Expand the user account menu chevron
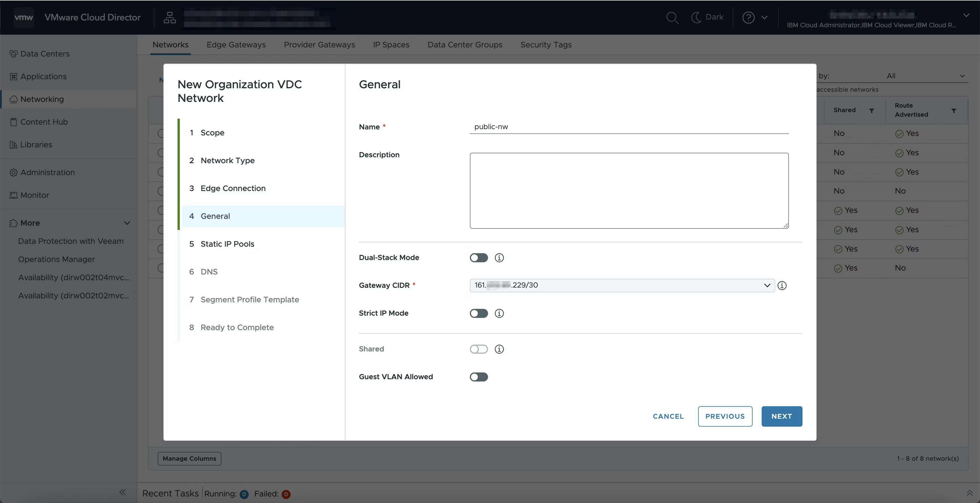The width and height of the screenshot is (980, 503). [966, 15]
